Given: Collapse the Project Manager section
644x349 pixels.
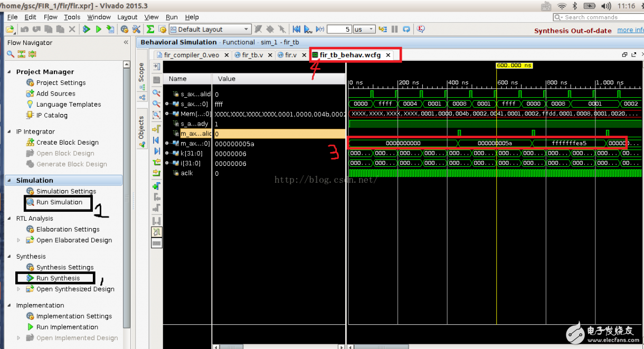Looking at the screenshot, I should (10, 72).
